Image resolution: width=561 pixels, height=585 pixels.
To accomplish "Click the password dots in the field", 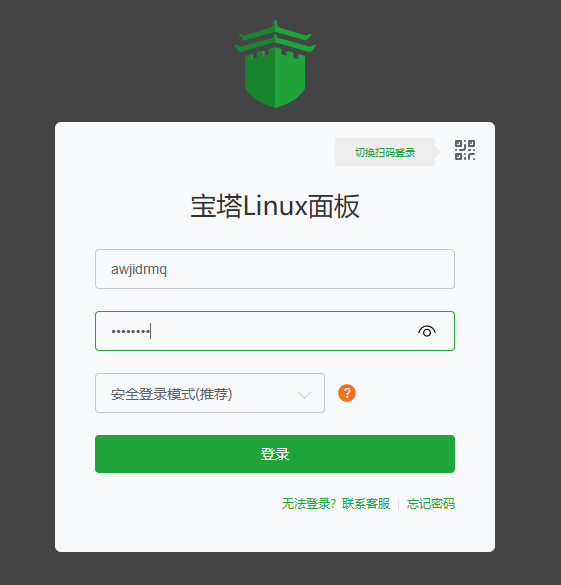I will 131,331.
